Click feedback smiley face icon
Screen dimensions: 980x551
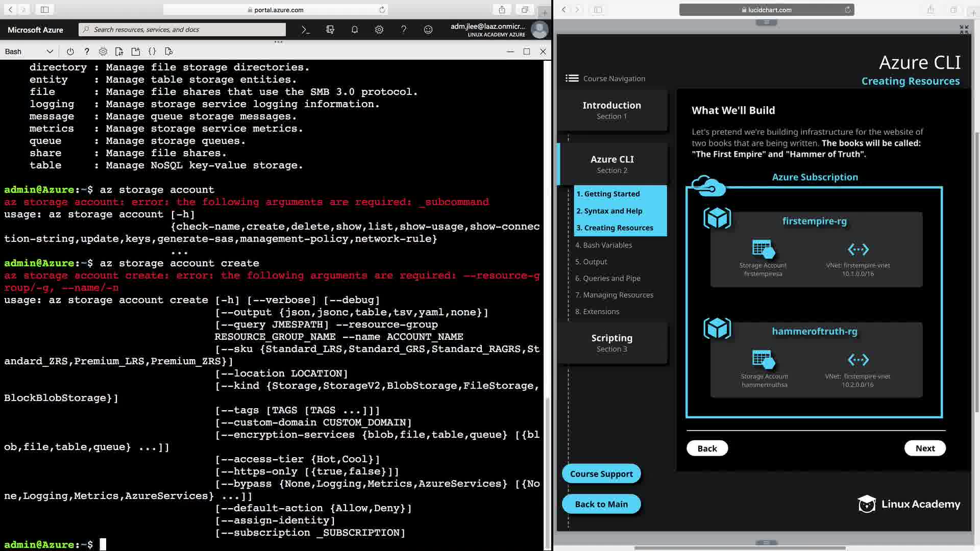428,30
